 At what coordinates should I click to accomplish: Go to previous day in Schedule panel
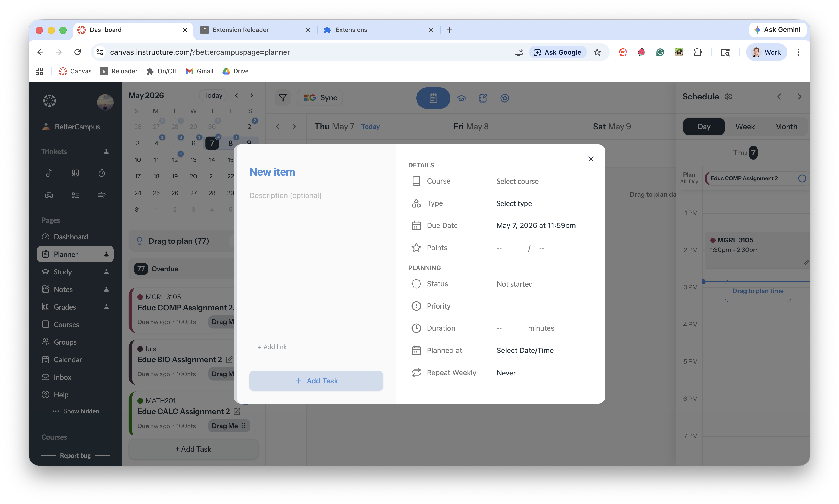tap(779, 97)
